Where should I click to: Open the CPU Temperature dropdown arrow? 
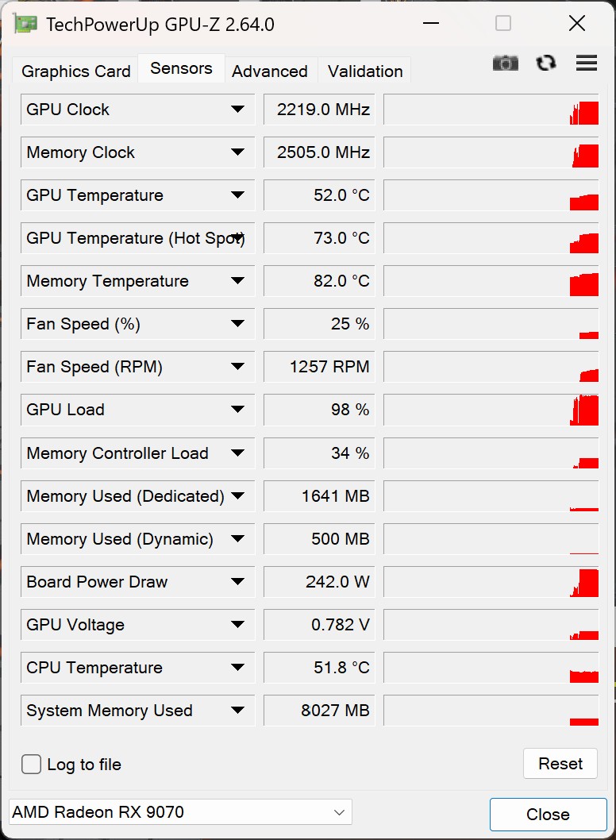pyautogui.click(x=237, y=668)
